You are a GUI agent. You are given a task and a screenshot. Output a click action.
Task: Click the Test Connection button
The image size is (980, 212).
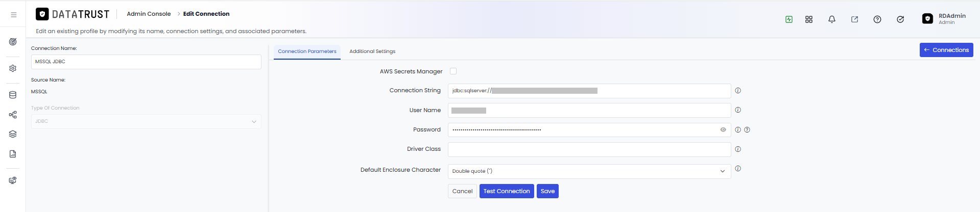pyautogui.click(x=507, y=191)
